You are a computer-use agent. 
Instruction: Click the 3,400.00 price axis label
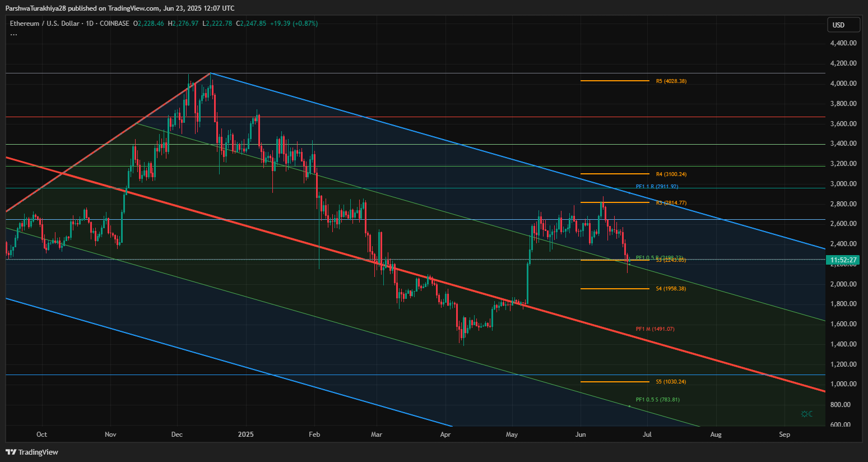[843, 144]
